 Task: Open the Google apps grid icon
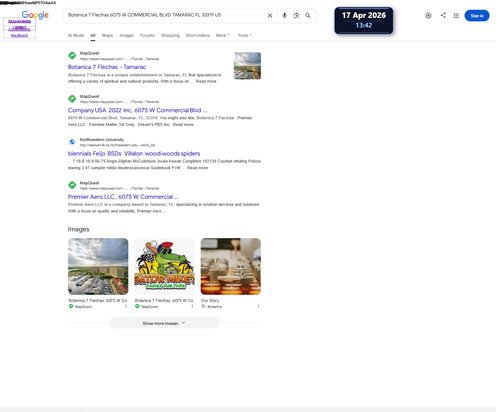[x=456, y=15]
